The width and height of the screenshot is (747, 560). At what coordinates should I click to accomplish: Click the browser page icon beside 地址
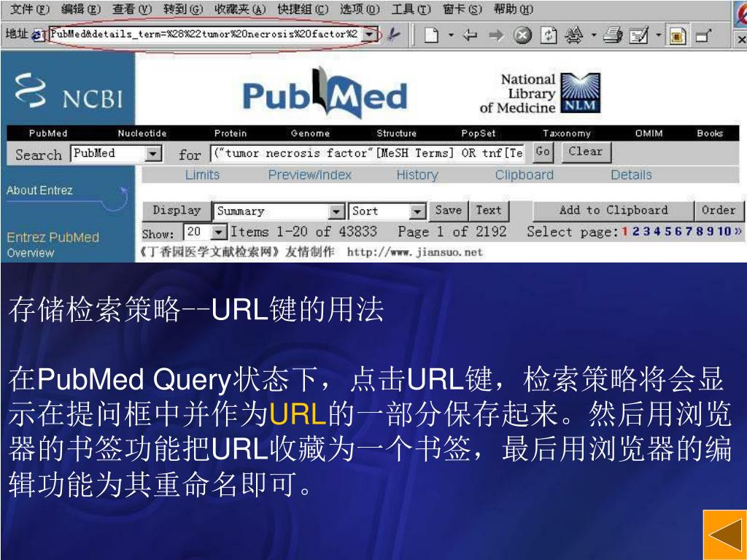37,35
